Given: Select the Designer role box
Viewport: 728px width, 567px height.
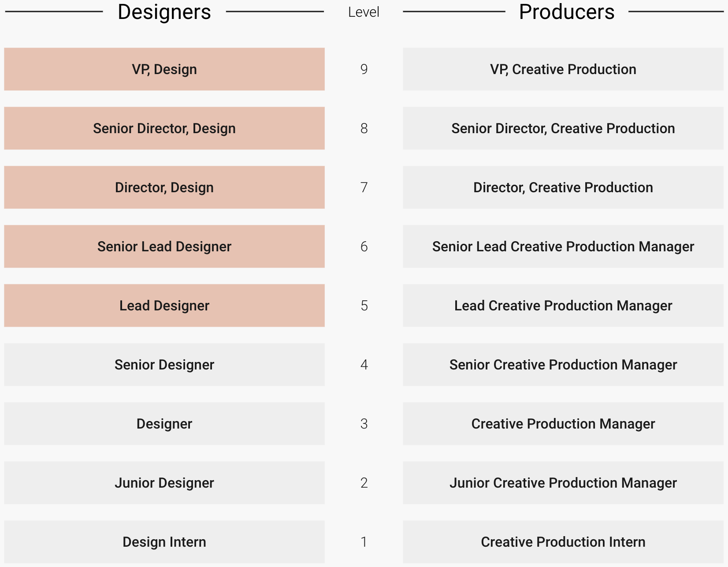Looking at the screenshot, I should [164, 424].
